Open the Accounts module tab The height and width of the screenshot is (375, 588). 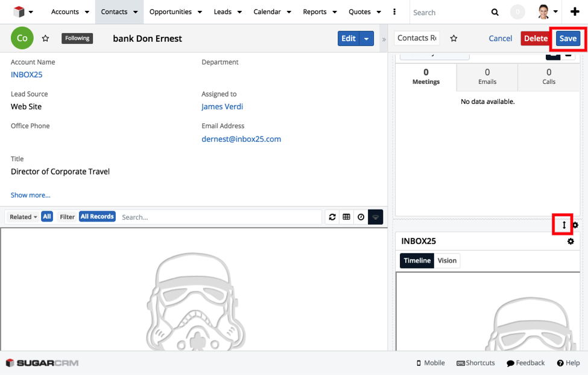(x=65, y=11)
